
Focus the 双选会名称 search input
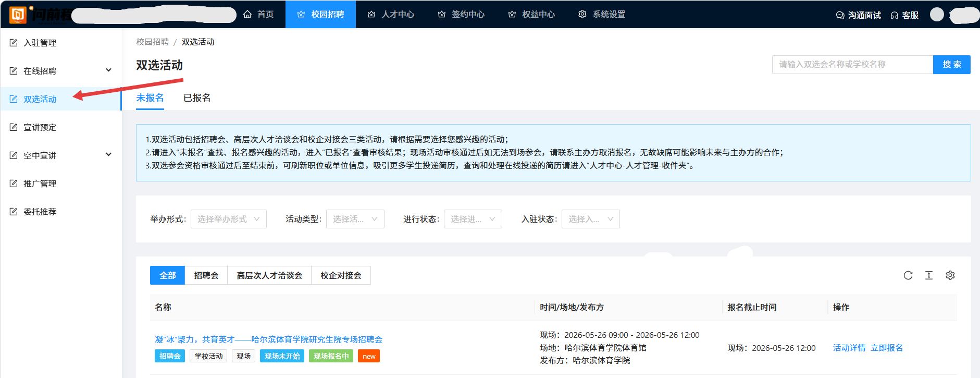tap(852, 65)
